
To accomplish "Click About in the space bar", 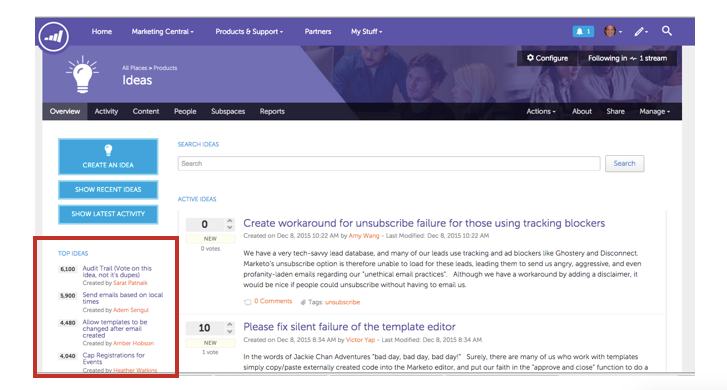I will click(x=581, y=111).
